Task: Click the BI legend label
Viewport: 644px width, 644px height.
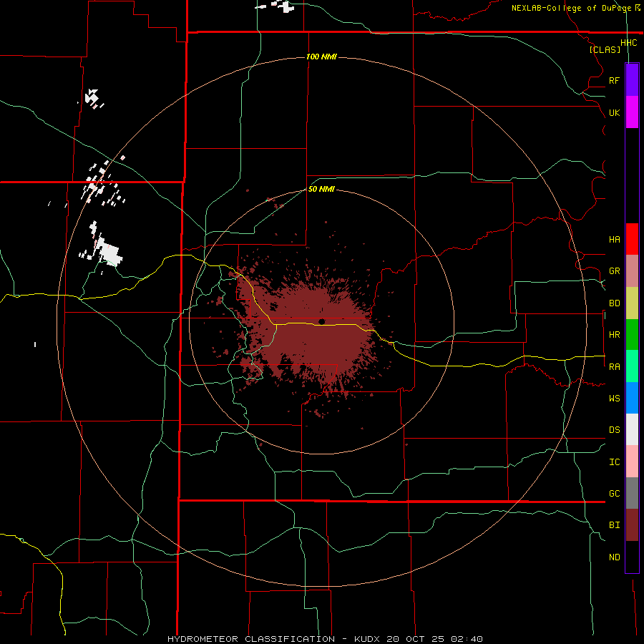Action: pyautogui.click(x=614, y=525)
